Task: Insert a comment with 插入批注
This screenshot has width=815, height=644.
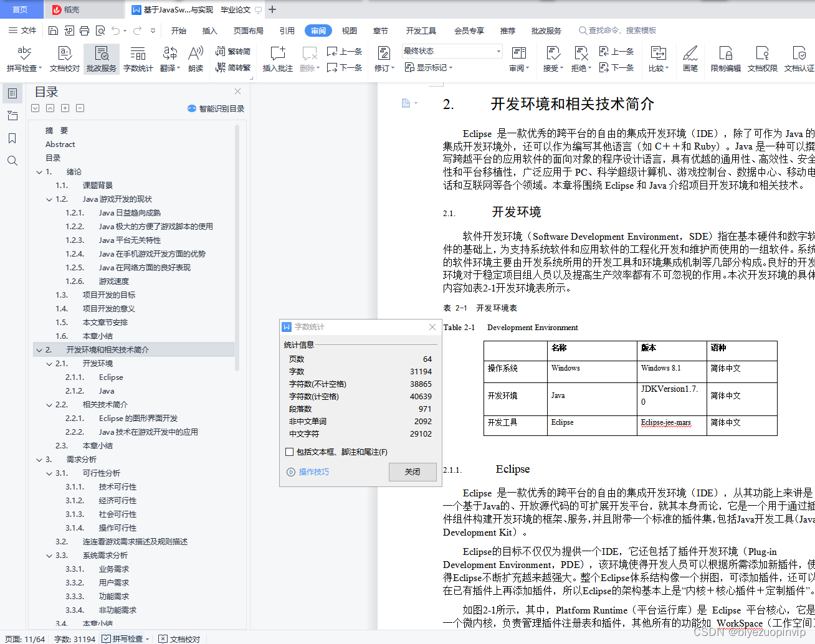Action: coord(277,59)
